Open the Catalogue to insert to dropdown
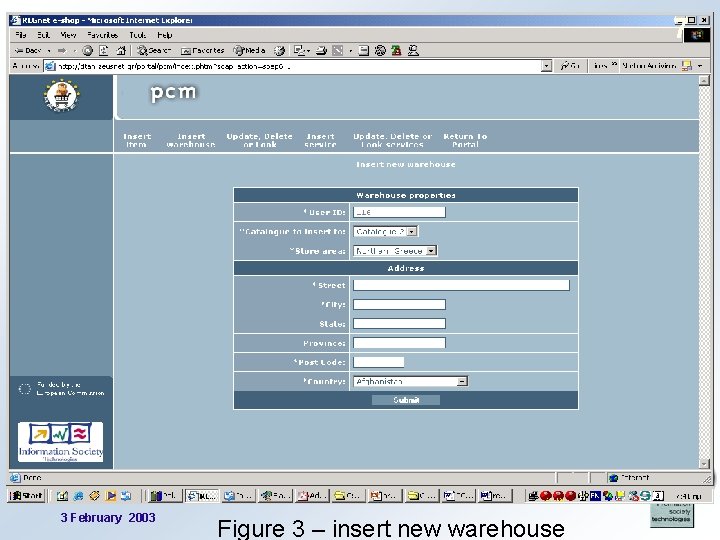The height and width of the screenshot is (540, 720). pyautogui.click(x=385, y=231)
